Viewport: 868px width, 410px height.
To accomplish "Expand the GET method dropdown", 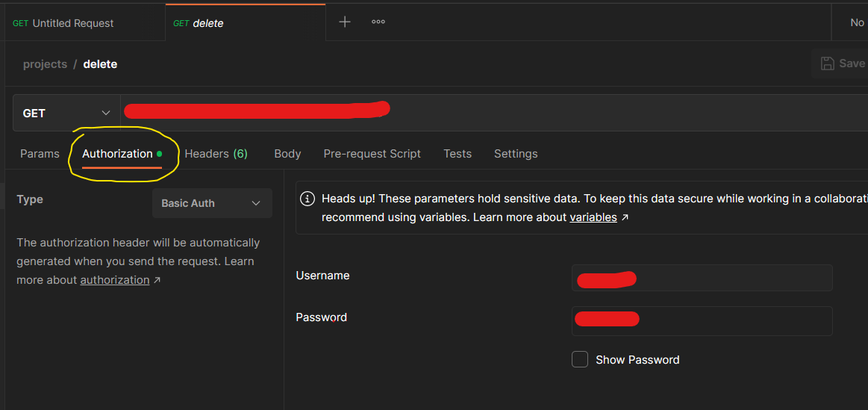I will [x=66, y=113].
